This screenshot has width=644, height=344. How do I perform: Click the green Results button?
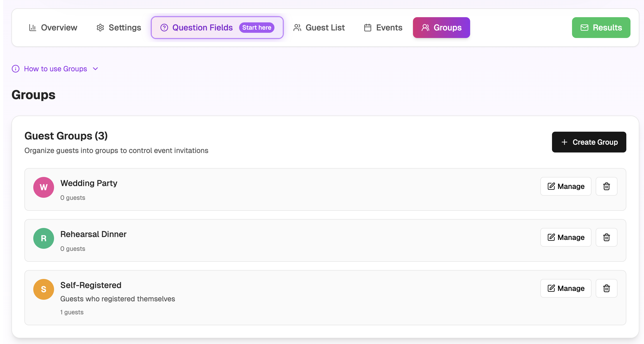[601, 28]
